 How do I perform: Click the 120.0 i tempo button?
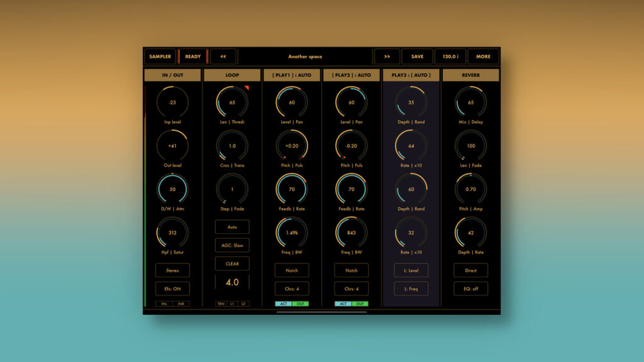click(x=450, y=56)
